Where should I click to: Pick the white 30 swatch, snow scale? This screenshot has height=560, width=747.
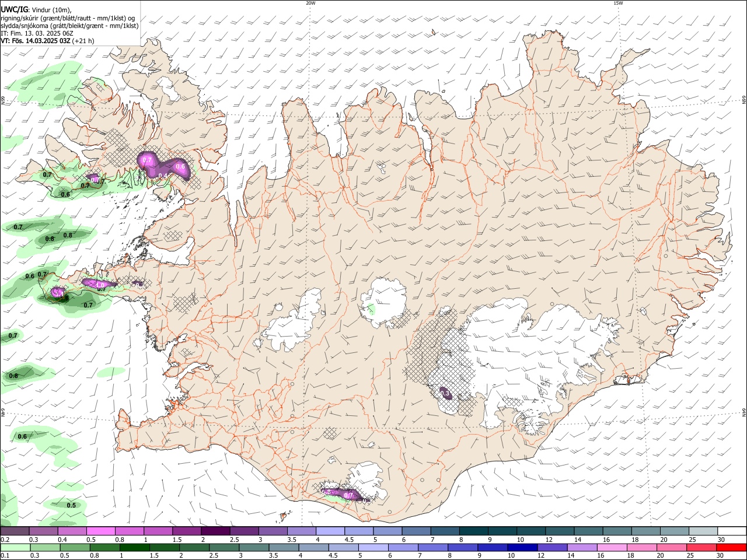coord(732,531)
